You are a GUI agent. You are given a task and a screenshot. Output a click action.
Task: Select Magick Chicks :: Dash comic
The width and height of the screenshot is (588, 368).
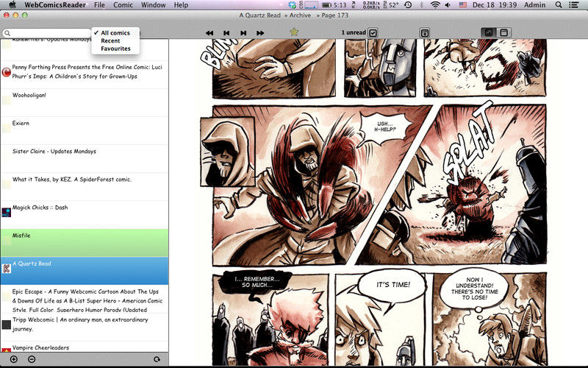point(85,215)
